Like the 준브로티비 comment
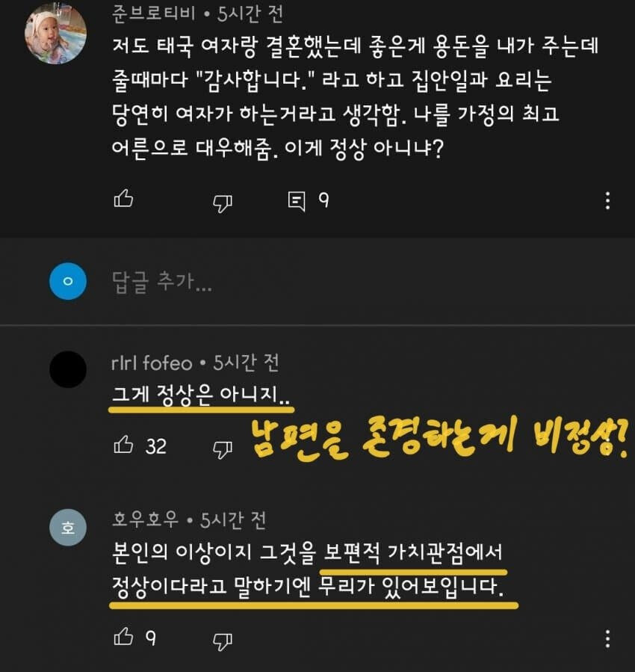 (124, 198)
